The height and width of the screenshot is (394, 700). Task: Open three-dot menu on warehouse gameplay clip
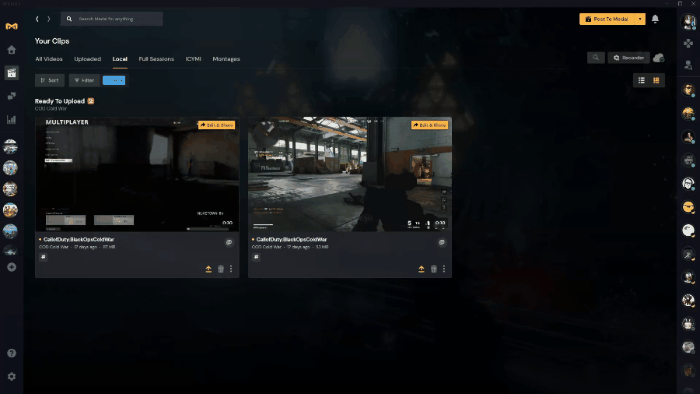(444, 269)
